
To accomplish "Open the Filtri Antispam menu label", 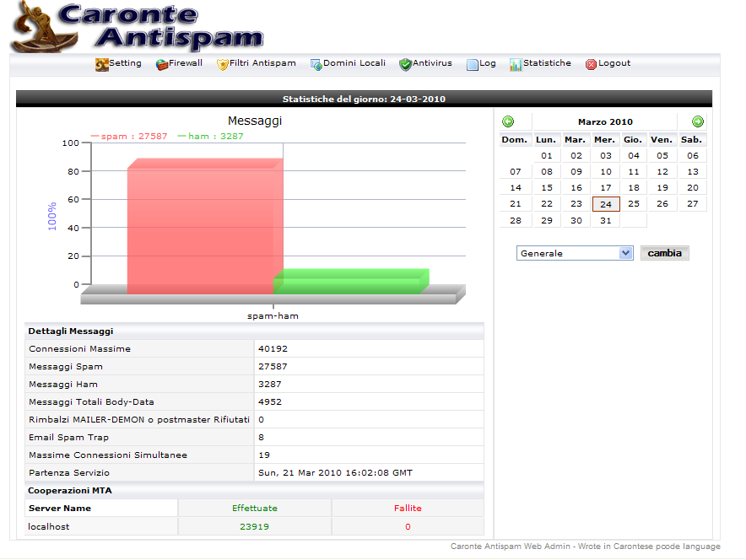I will (x=262, y=63).
